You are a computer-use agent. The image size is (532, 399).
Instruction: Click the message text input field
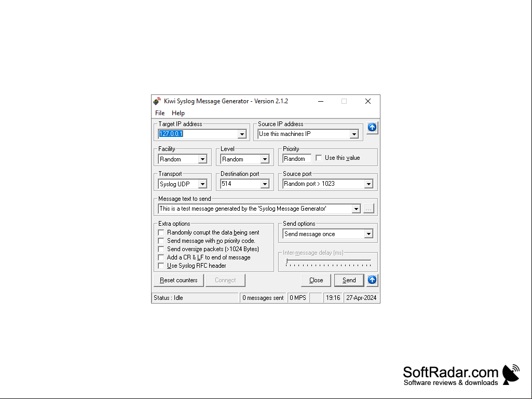point(255,209)
